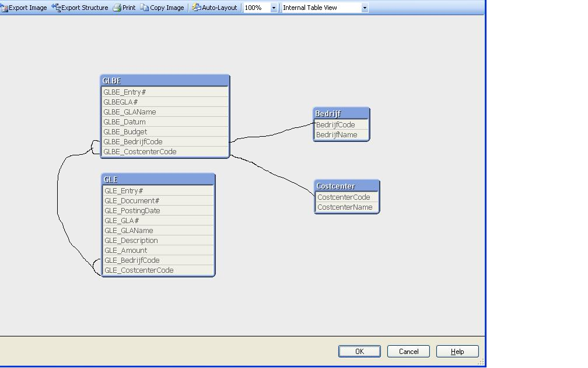This screenshot has height=368, width=588.
Task: Click the CostcenterCode field in Costcenter table
Action: pyautogui.click(x=347, y=197)
